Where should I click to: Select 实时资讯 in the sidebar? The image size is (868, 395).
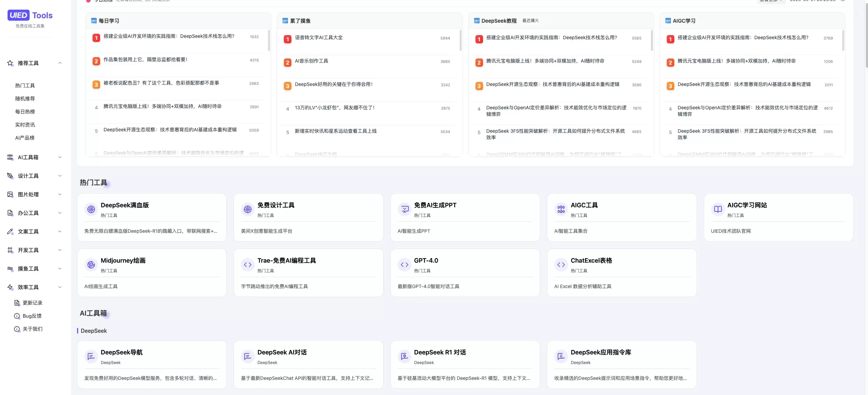[x=25, y=124]
